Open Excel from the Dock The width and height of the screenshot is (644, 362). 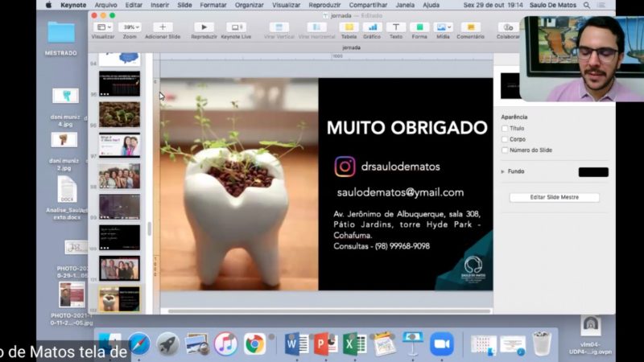[x=354, y=343]
